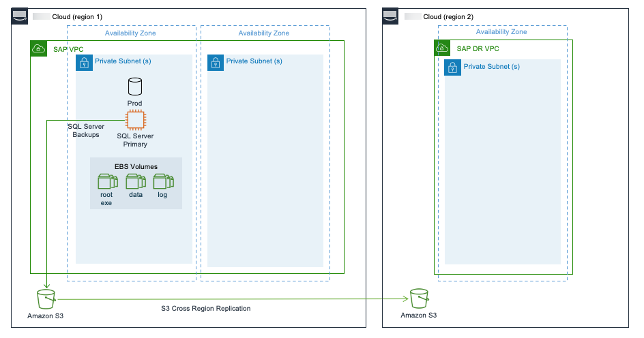Click the root exe EBS volume icon
This screenshot has width=644, height=338.
tap(107, 181)
